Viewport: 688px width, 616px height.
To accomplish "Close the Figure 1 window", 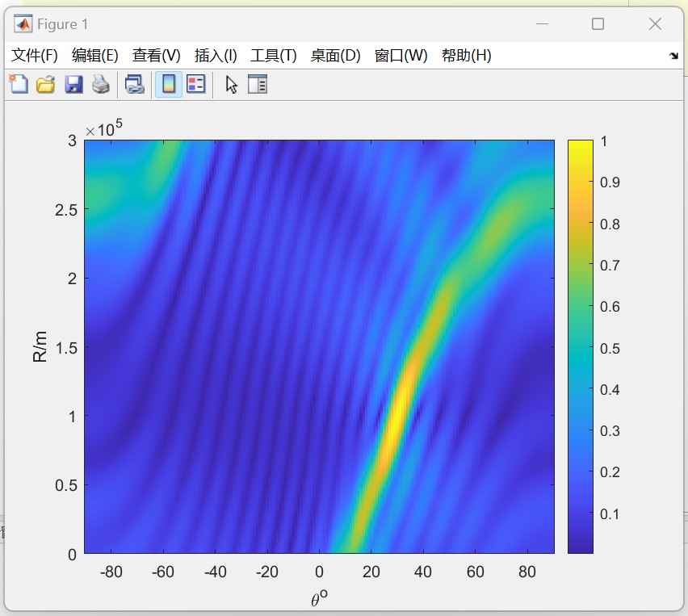I will click(655, 23).
